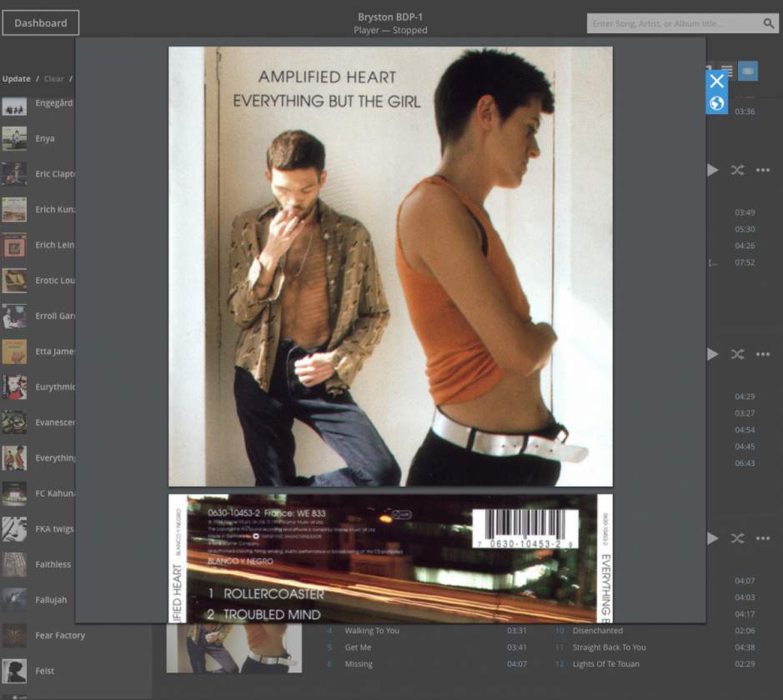
Task: Open the Erroll Garner artist thumbnail
Action: pos(14,316)
